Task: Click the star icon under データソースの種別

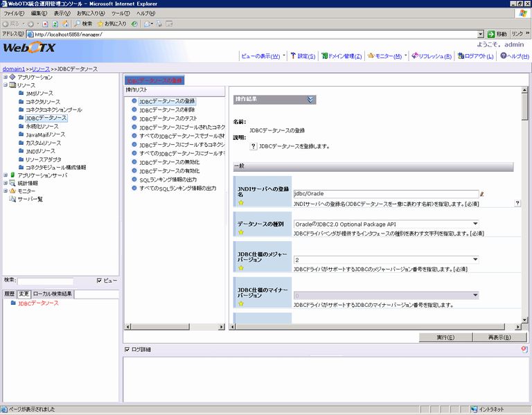Action: 241,232
